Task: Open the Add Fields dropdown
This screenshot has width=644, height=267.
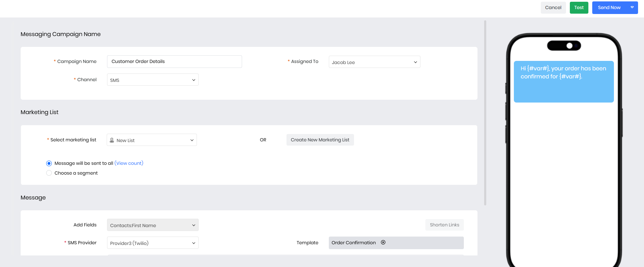Action: click(x=153, y=225)
